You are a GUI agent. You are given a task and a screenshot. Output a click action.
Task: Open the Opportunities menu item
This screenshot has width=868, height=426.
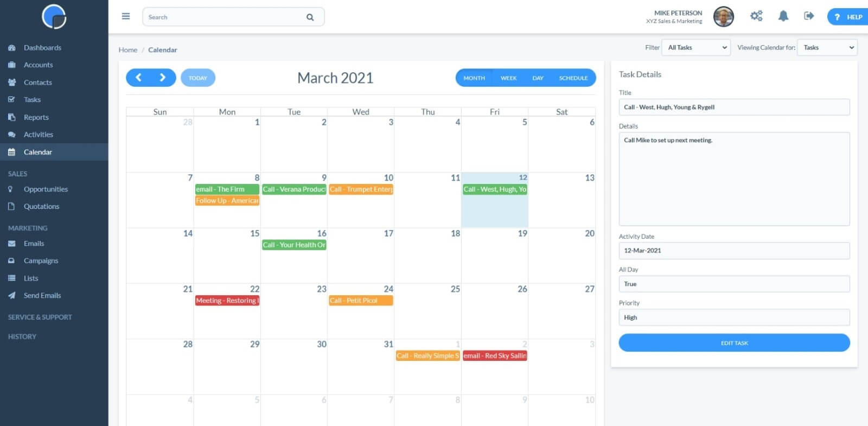tap(46, 189)
